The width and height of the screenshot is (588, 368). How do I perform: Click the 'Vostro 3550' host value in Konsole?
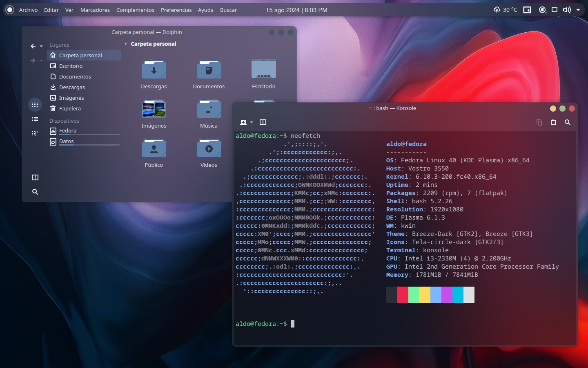[428, 168]
